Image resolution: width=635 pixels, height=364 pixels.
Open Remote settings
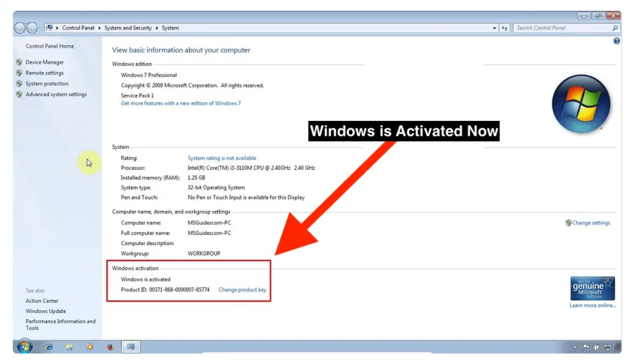coord(45,73)
